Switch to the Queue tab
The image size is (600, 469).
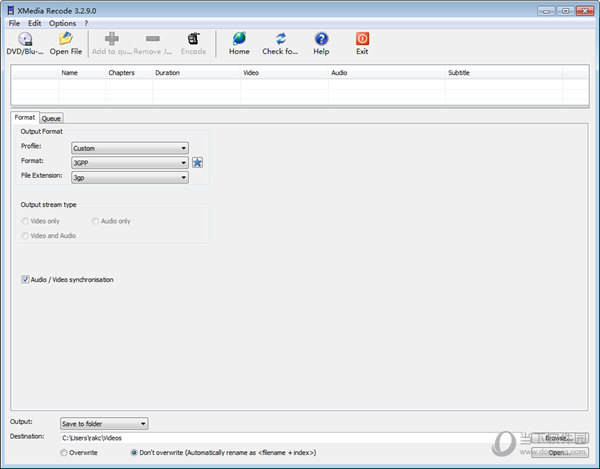tap(51, 118)
